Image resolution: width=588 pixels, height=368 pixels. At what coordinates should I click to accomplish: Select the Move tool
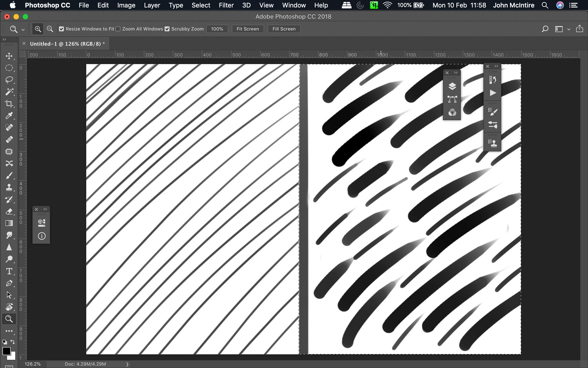pos(9,56)
